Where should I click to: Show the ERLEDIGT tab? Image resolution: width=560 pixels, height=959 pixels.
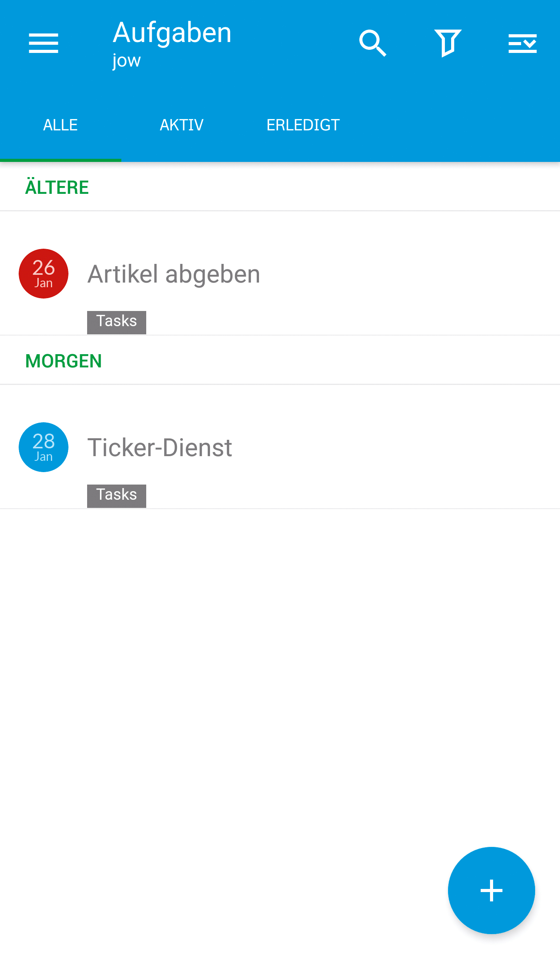coord(303,125)
